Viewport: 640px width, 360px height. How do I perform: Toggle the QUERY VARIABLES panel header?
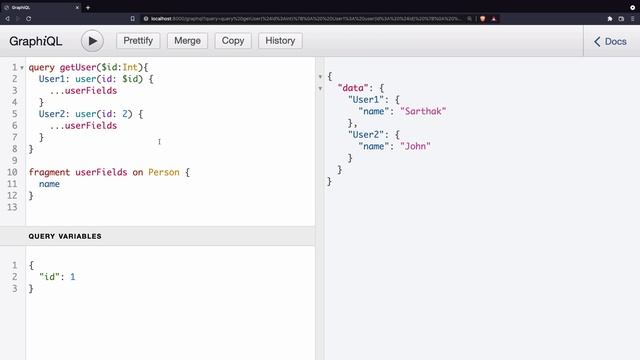click(x=158, y=236)
